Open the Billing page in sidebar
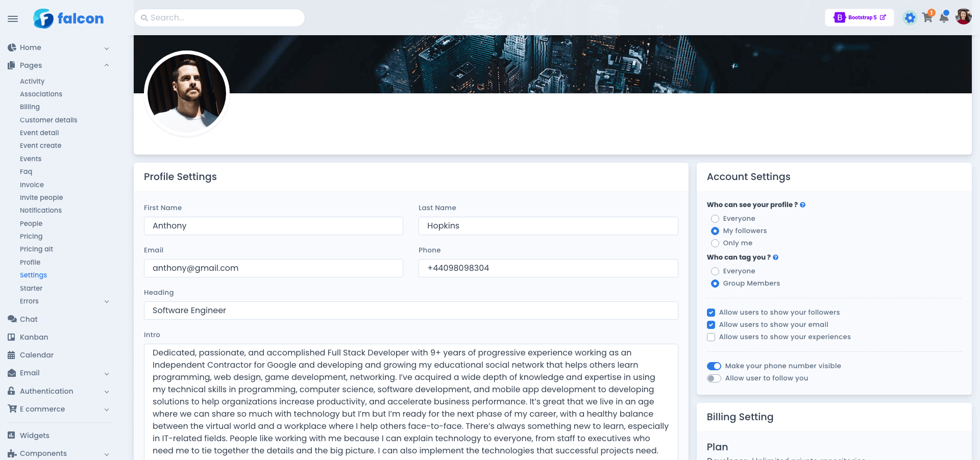 click(x=30, y=107)
